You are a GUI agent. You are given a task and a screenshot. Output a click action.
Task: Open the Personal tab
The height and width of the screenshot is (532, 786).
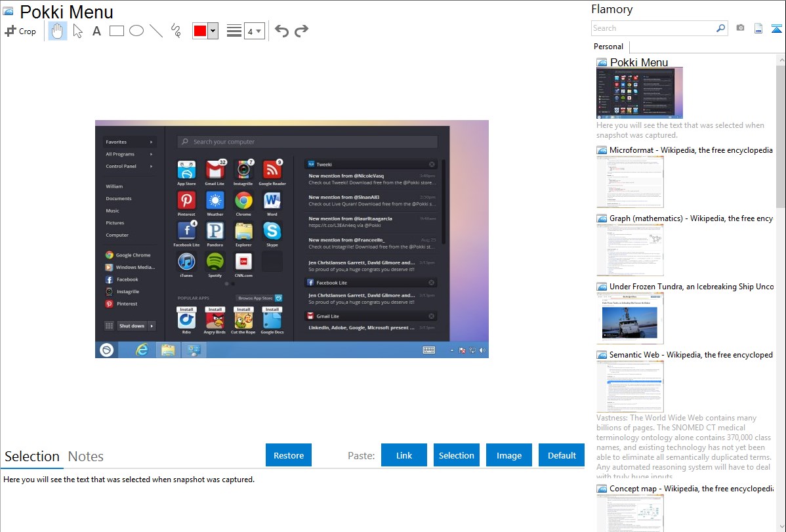(x=608, y=47)
